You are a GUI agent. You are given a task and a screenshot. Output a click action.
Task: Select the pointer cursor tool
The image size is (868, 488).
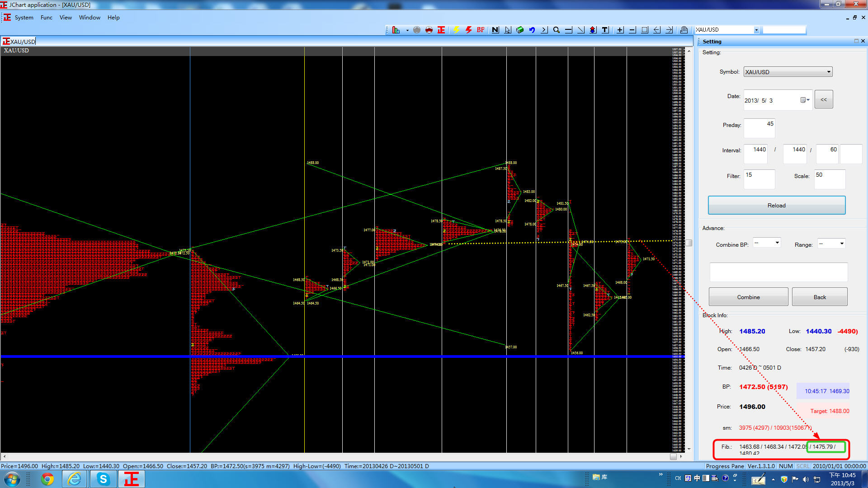pyautogui.click(x=508, y=30)
